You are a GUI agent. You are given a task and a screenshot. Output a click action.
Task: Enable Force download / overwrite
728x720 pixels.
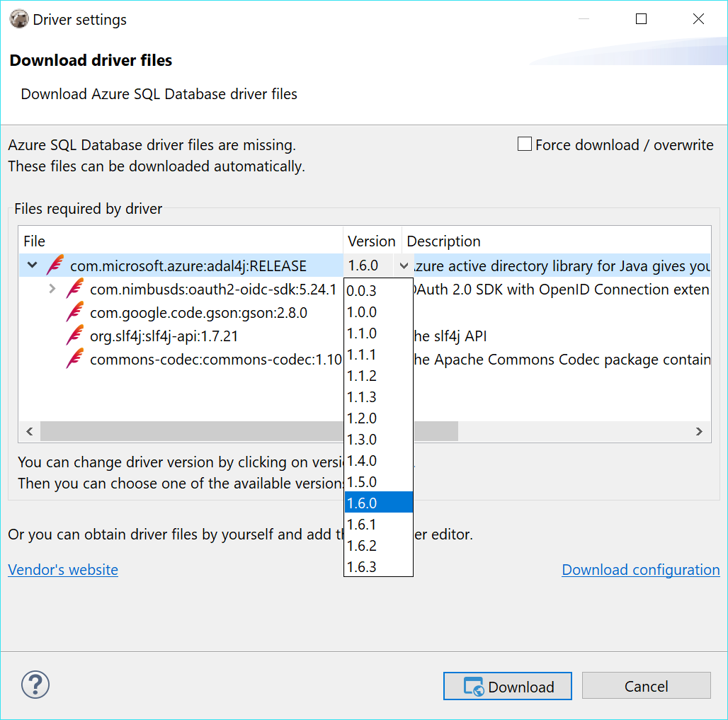[x=524, y=144]
